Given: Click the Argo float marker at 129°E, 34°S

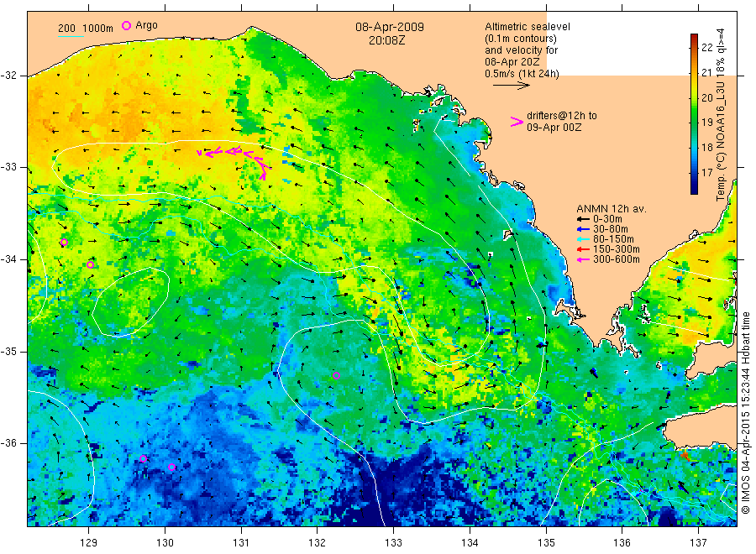Looking at the screenshot, I should click(x=90, y=265).
